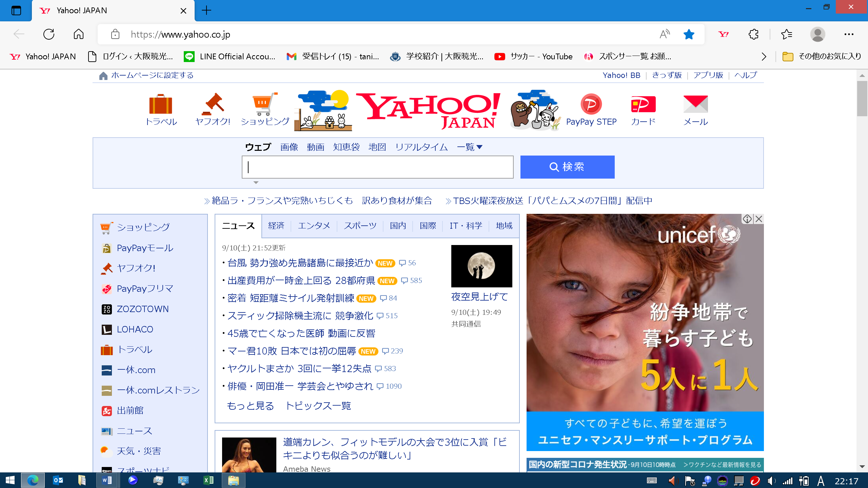This screenshot has width=868, height=488.
Task: Open the browser profile avatar
Action: click(x=817, y=34)
